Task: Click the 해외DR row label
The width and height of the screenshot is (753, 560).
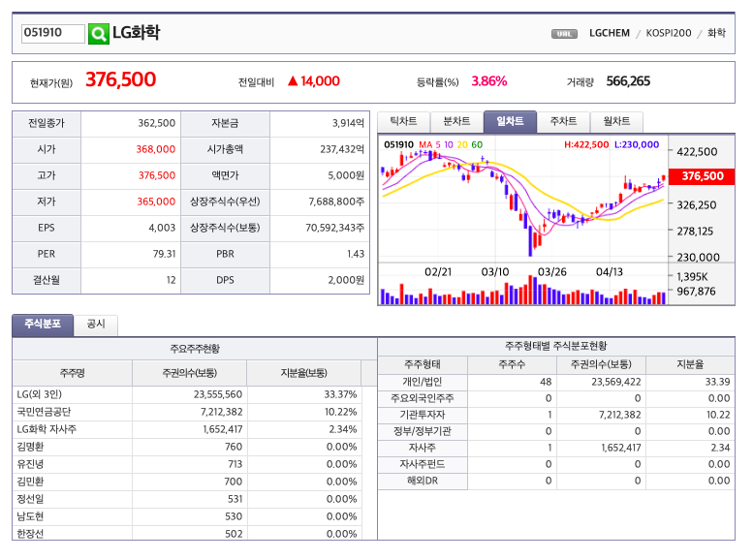Action: [x=423, y=481]
